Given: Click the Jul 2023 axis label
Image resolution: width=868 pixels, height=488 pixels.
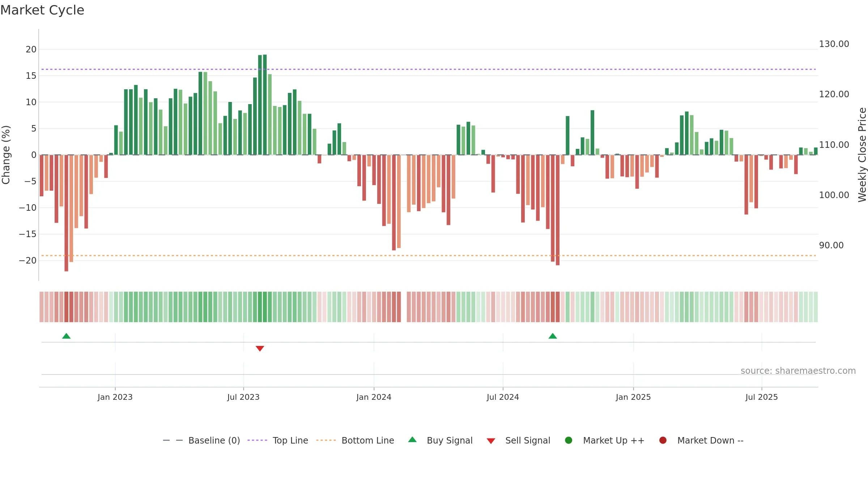Looking at the screenshot, I should tap(243, 397).
